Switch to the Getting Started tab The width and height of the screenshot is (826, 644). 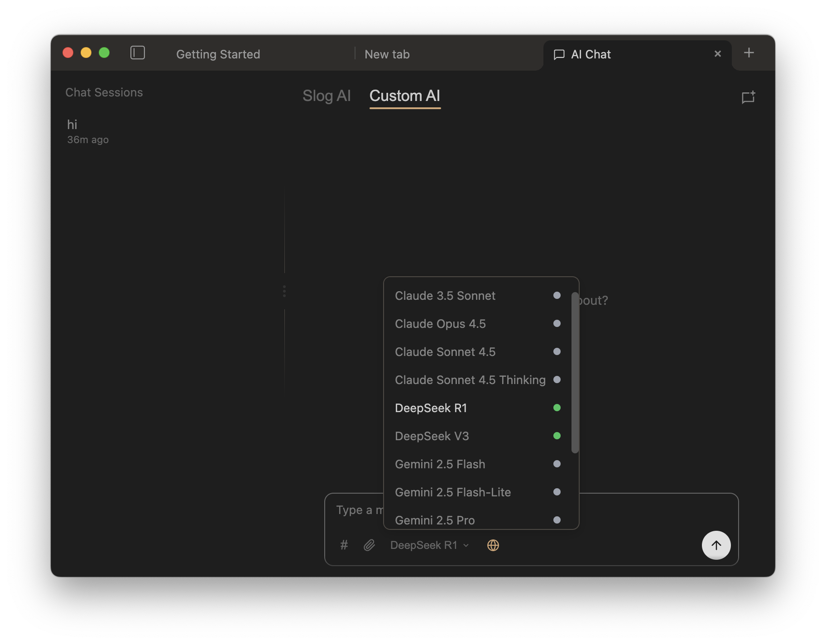pos(218,54)
